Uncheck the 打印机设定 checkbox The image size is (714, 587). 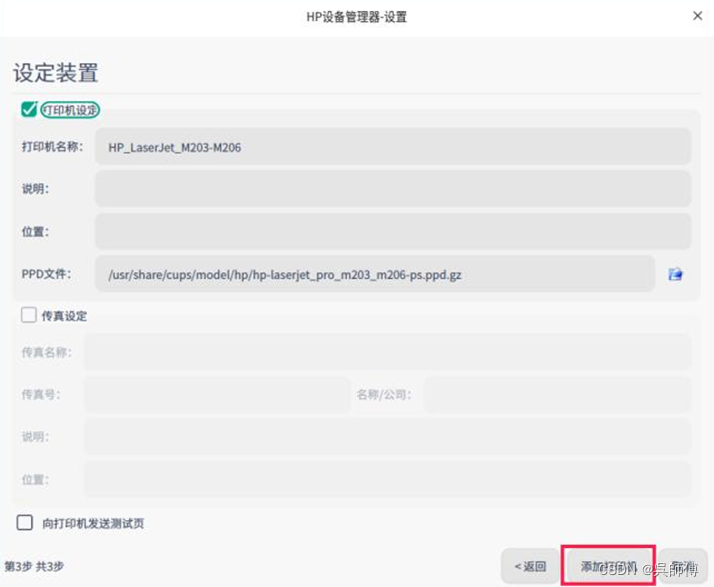click(29, 109)
